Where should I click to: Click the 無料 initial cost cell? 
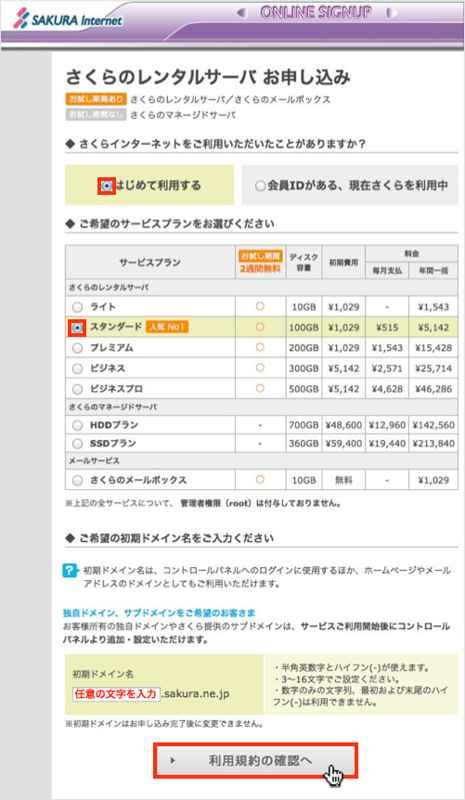(x=344, y=480)
